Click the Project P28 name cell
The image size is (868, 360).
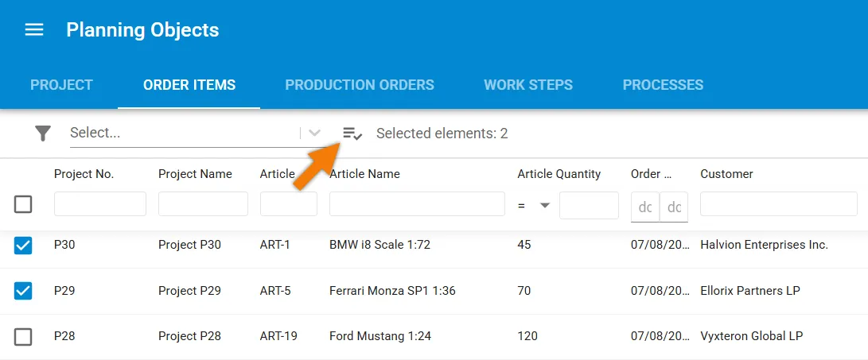coord(189,335)
